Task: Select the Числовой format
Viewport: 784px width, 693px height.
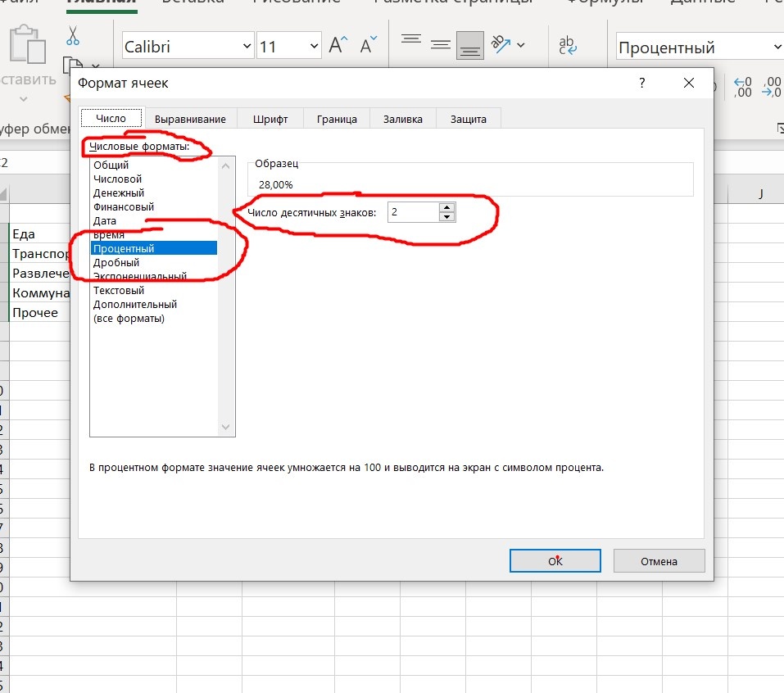Action: point(154,179)
